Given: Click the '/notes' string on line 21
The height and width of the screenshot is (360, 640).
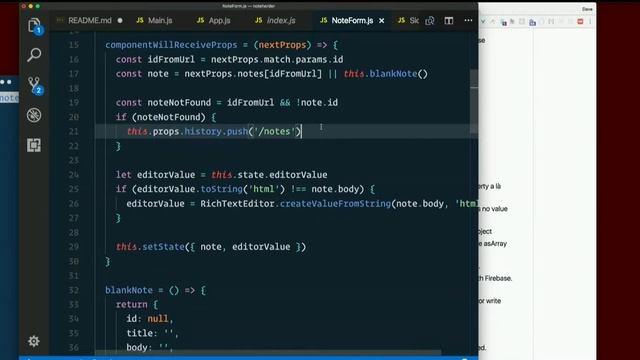Looking at the screenshot, I should (274, 131).
